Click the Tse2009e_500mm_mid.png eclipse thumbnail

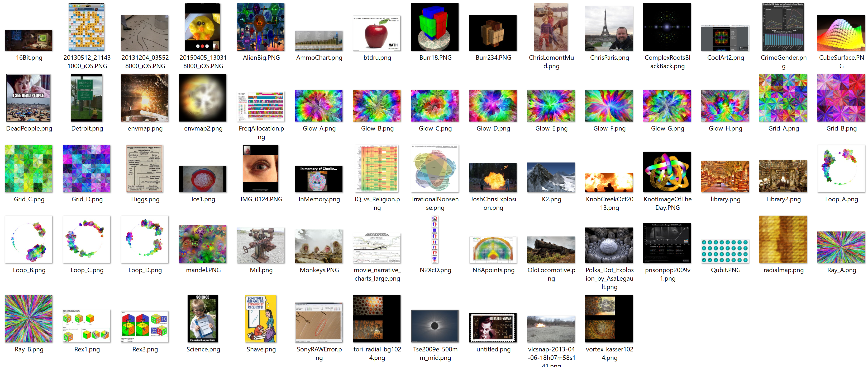(435, 326)
